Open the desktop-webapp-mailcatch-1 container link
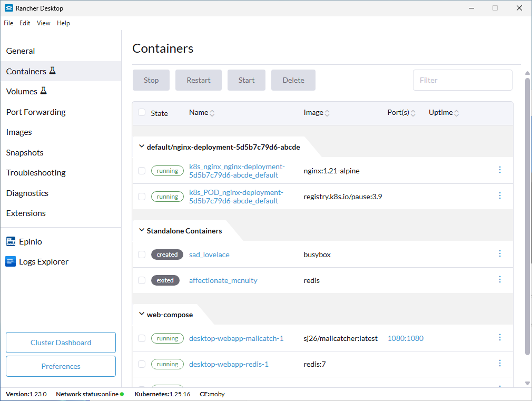 click(236, 338)
